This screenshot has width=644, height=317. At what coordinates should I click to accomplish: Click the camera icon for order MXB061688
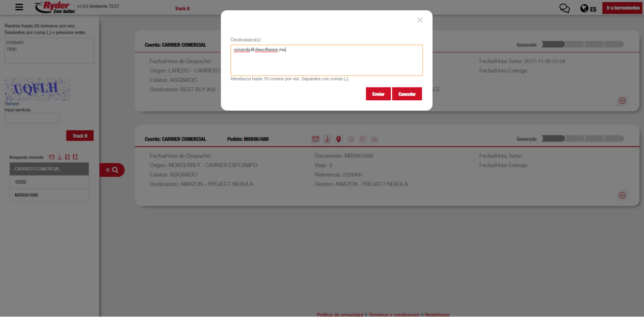tap(374, 140)
